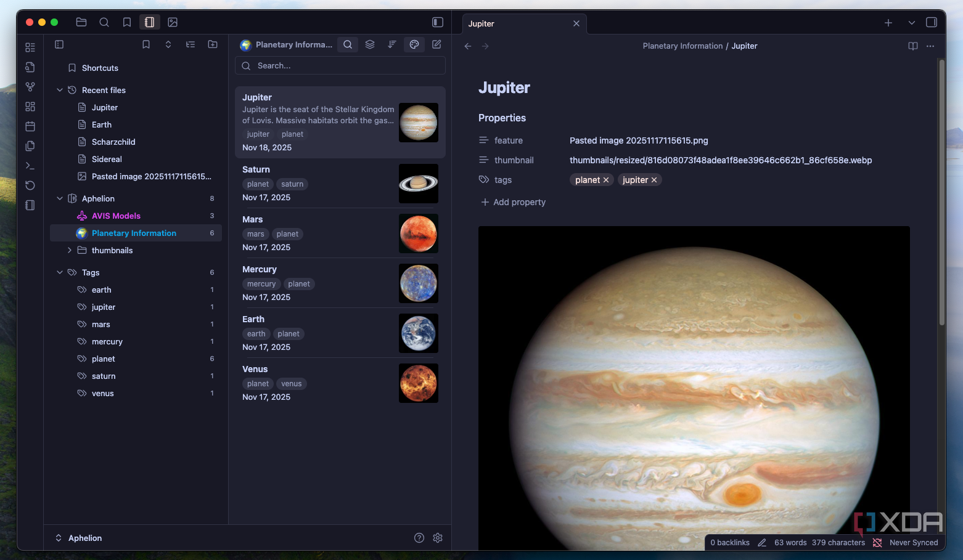Open appearance palette icon in list toolbar
963x560 pixels.
point(414,44)
